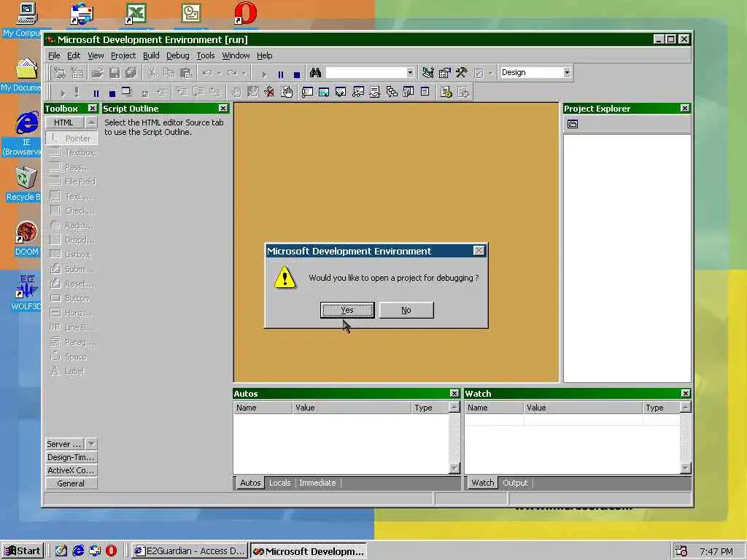747x560 pixels.
Task: Click the Breakpoints hand window icon
Action: pyautogui.click(x=286, y=92)
